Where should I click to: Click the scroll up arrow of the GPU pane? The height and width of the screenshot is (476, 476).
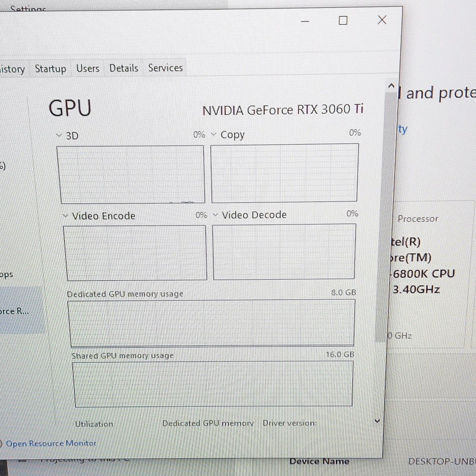click(391, 86)
